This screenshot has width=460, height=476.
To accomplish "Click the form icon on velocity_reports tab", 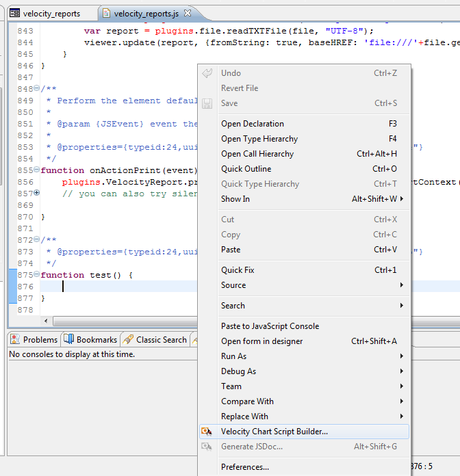I will 14,14.
